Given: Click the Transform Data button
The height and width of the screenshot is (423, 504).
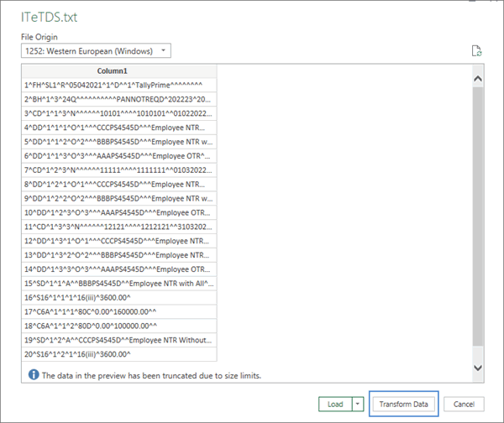Looking at the screenshot, I should click(404, 404).
